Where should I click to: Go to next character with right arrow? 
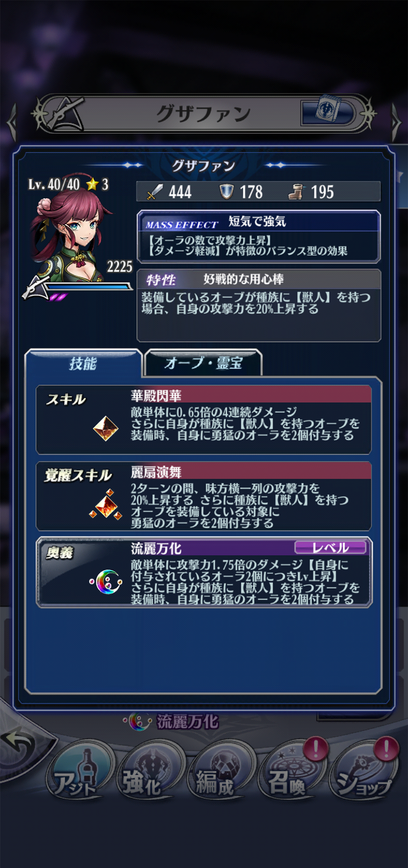[396, 123]
